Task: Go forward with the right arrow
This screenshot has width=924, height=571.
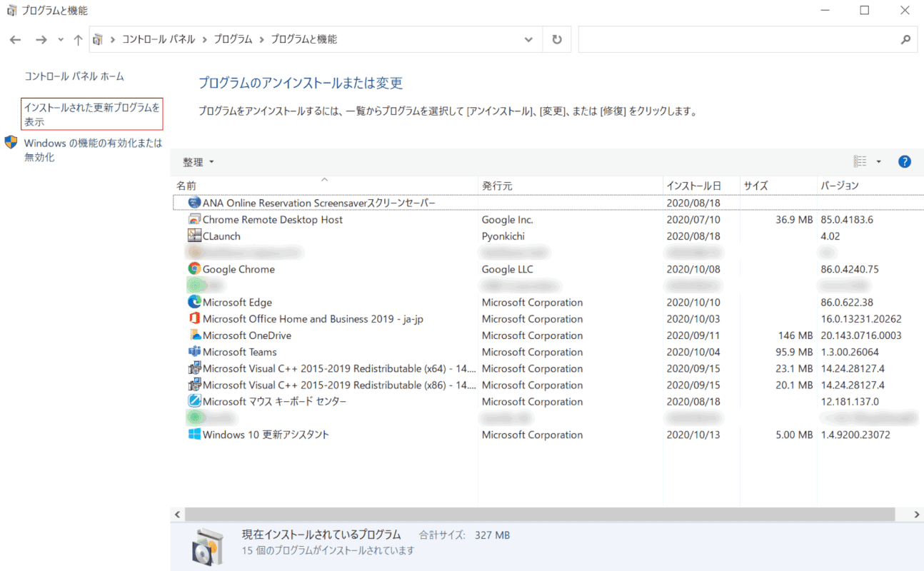Action: pyautogui.click(x=41, y=40)
